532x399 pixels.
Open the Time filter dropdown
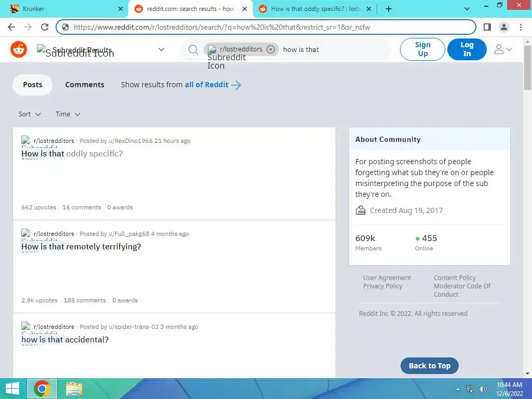[x=68, y=114]
